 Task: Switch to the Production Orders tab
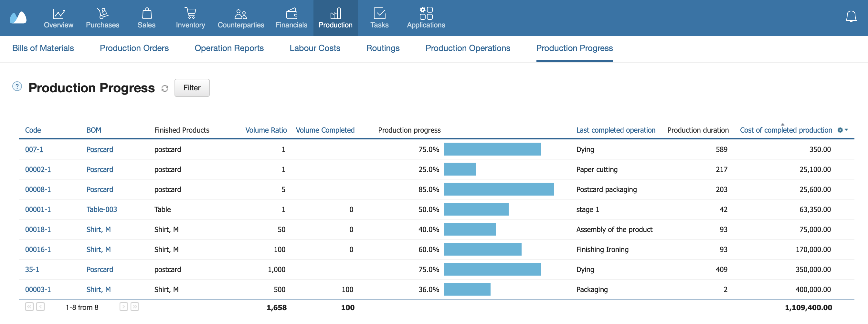[134, 48]
